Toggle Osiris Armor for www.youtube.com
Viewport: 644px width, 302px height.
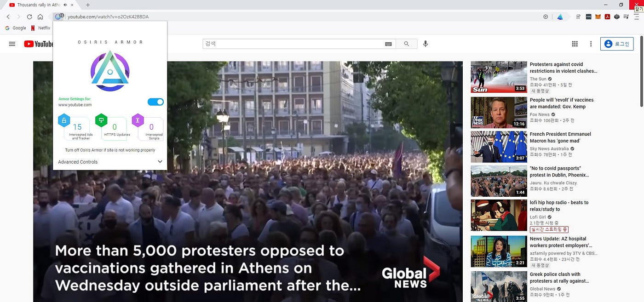pyautogui.click(x=155, y=102)
